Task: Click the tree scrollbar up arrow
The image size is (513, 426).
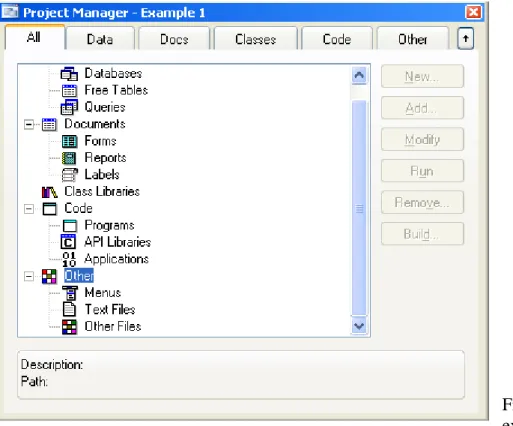Action: coord(359,75)
